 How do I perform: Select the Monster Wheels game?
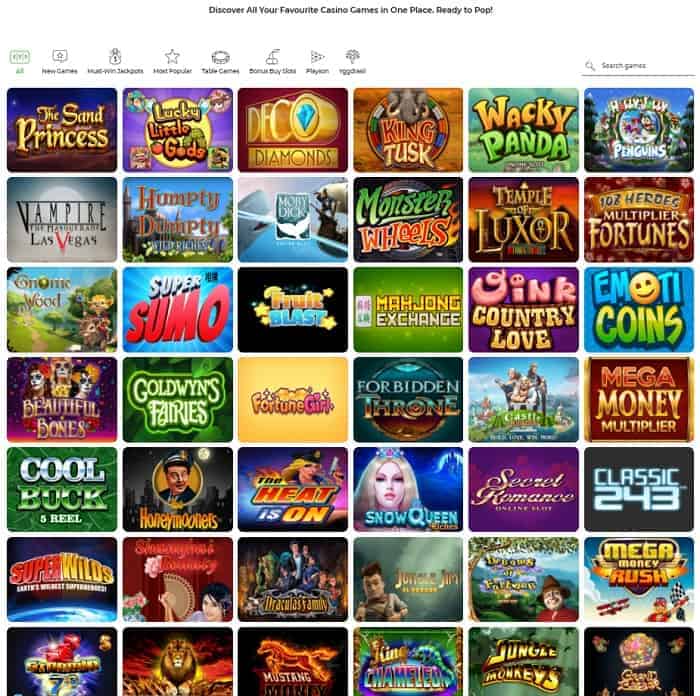point(408,220)
